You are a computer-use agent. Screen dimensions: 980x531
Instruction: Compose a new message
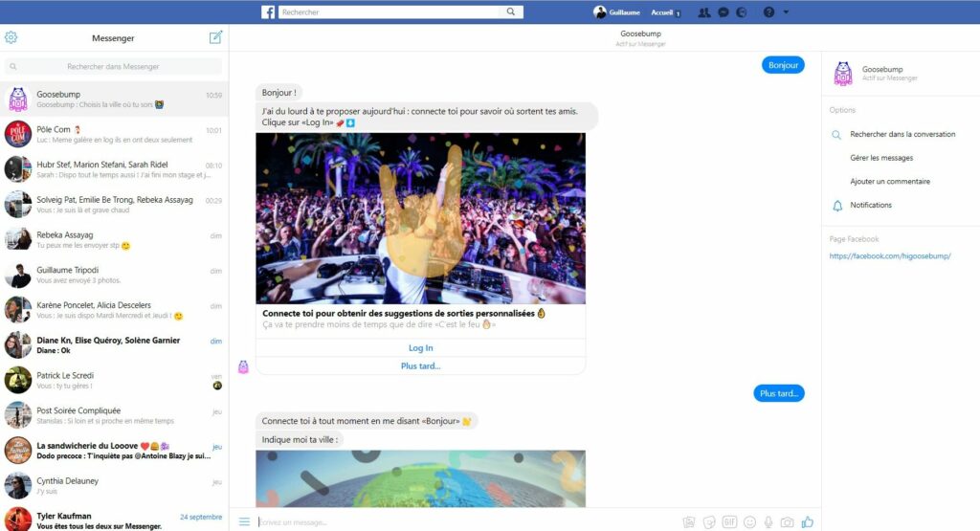[x=215, y=37]
